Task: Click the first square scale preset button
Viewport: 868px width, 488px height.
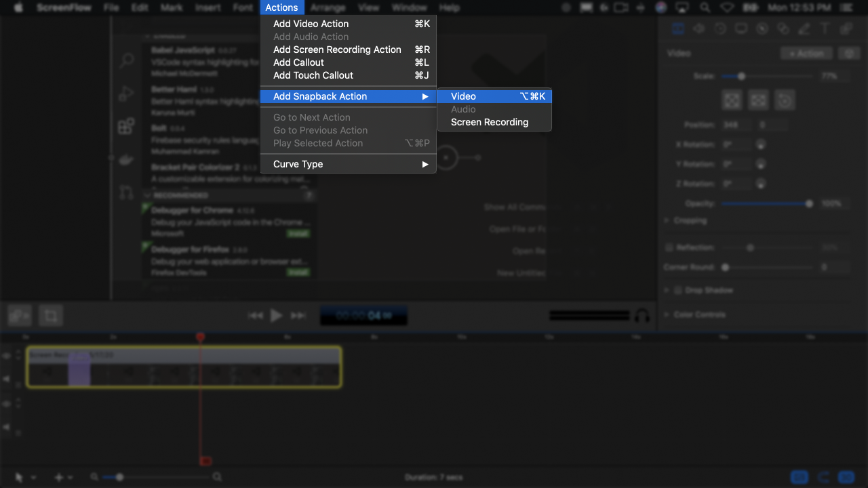Action: click(x=732, y=100)
